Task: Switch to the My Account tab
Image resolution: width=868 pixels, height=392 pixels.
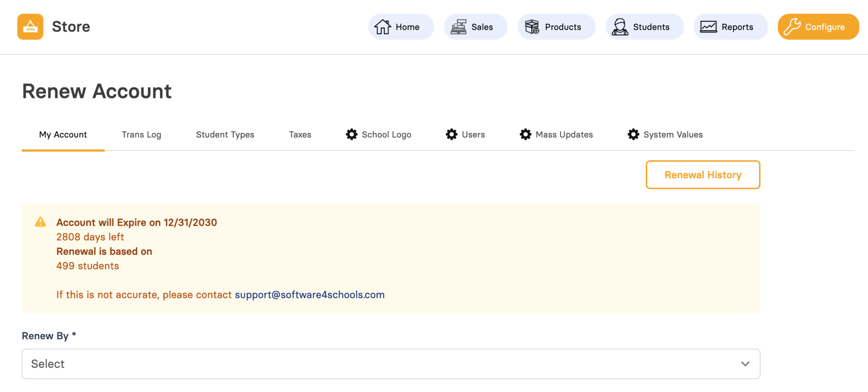Action: click(x=63, y=134)
